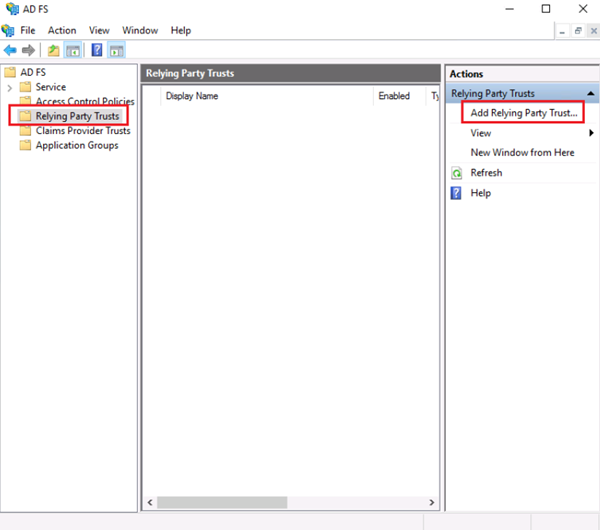Open the Window menu
The height and width of the screenshot is (530, 600).
(140, 30)
